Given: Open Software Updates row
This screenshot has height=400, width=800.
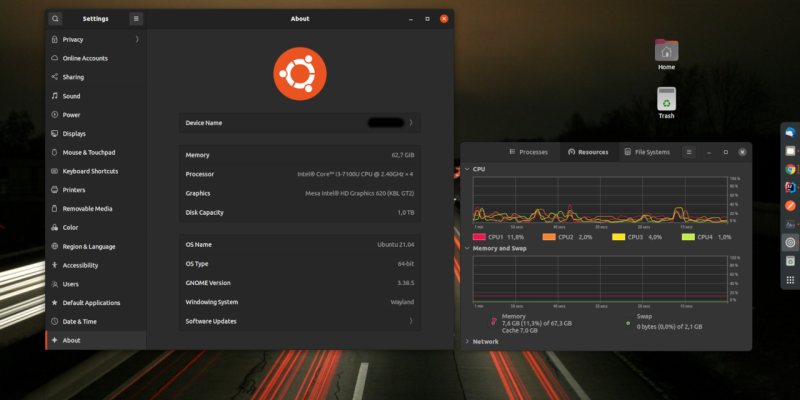Looking at the screenshot, I should (x=299, y=321).
